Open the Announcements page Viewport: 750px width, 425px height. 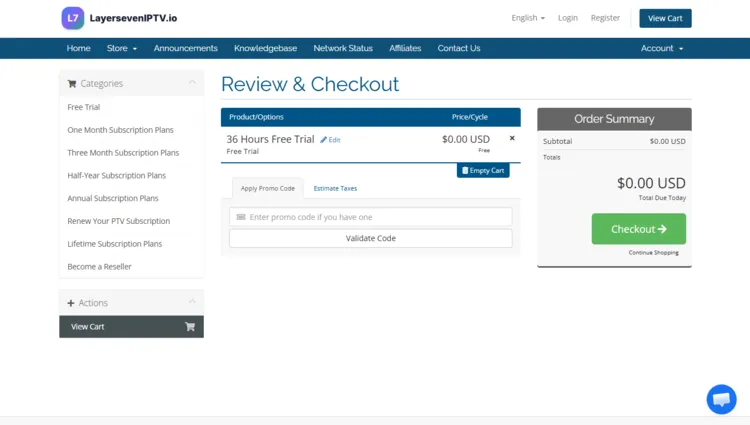click(186, 48)
